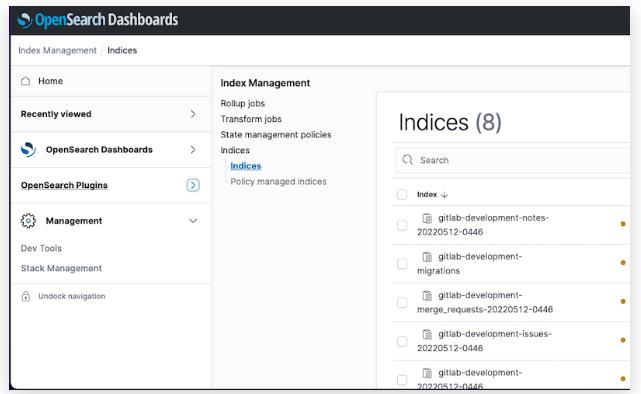Open Rollup jobs
This screenshot has width=641, height=394.
click(x=243, y=103)
